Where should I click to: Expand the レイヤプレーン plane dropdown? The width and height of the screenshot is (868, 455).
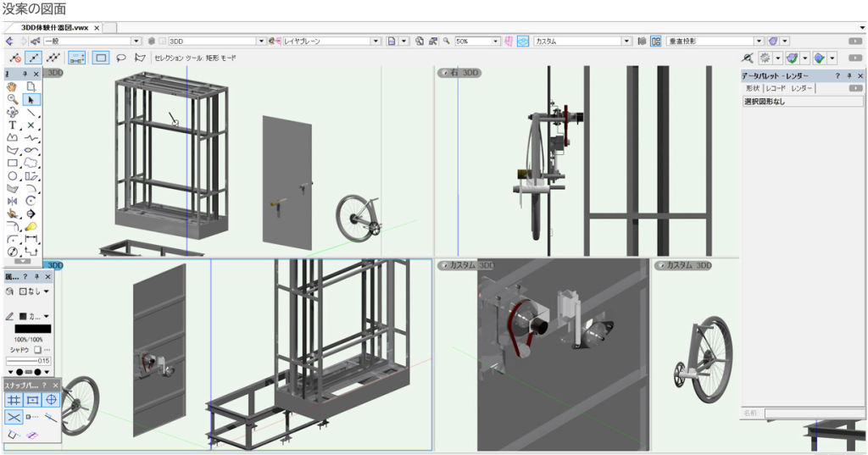tap(378, 41)
